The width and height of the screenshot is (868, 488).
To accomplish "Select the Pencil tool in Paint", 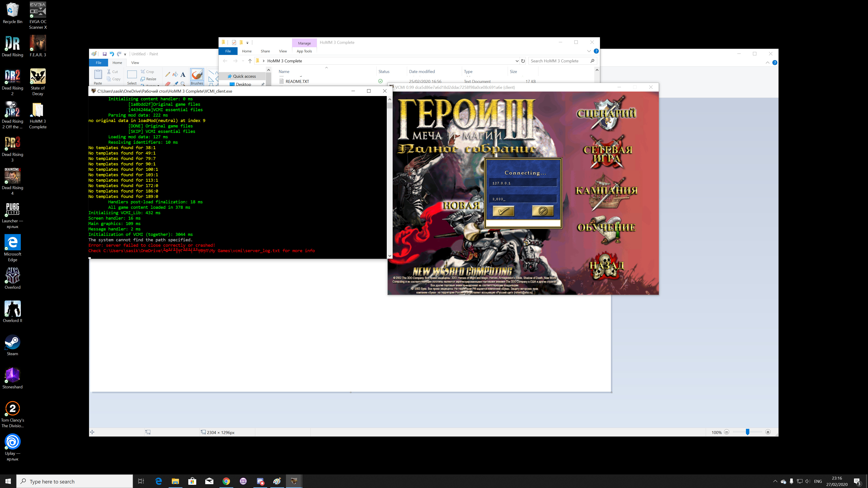I will pyautogui.click(x=168, y=74).
